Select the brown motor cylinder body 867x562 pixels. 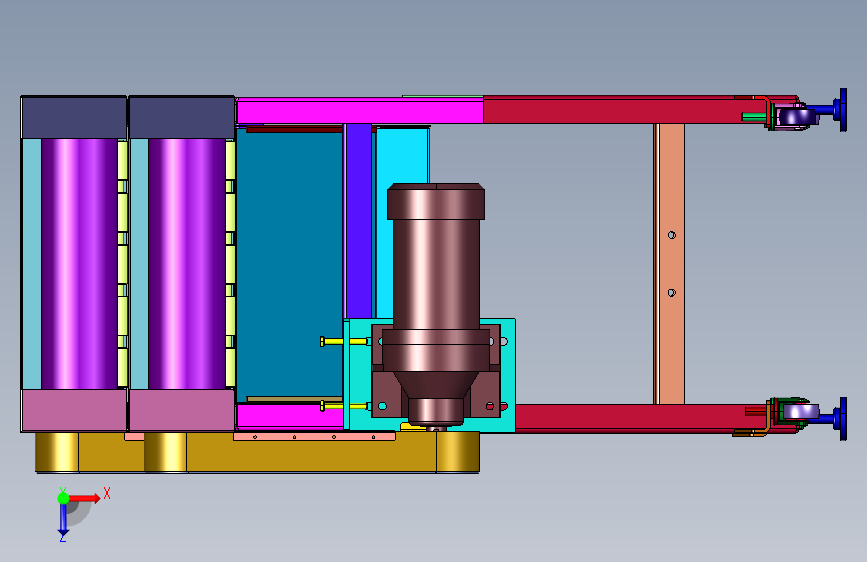pos(436,274)
